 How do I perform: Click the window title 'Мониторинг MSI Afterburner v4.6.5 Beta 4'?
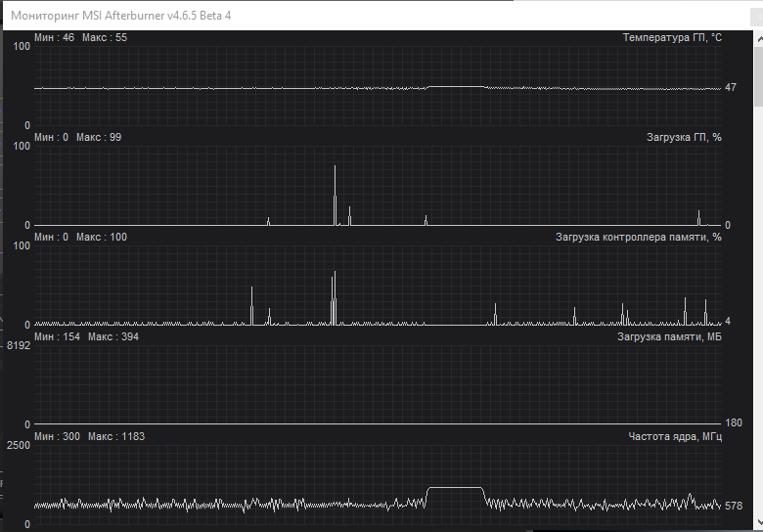point(120,16)
